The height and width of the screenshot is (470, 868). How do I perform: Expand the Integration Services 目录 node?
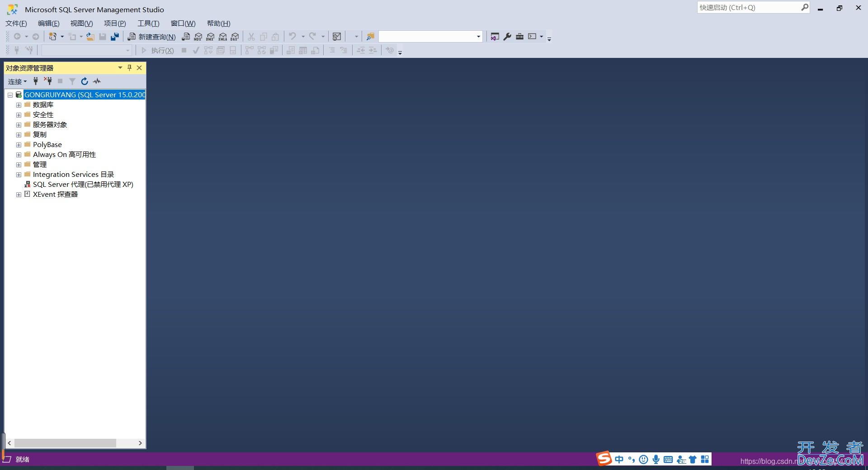(x=19, y=175)
